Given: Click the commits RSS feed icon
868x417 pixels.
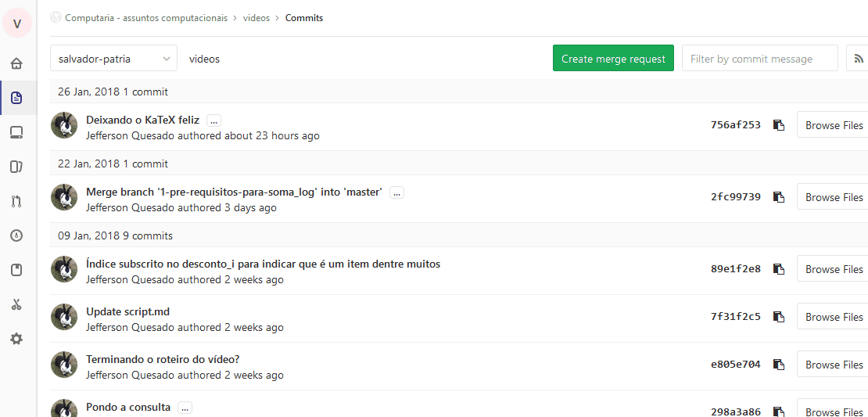Looking at the screenshot, I should tap(859, 59).
